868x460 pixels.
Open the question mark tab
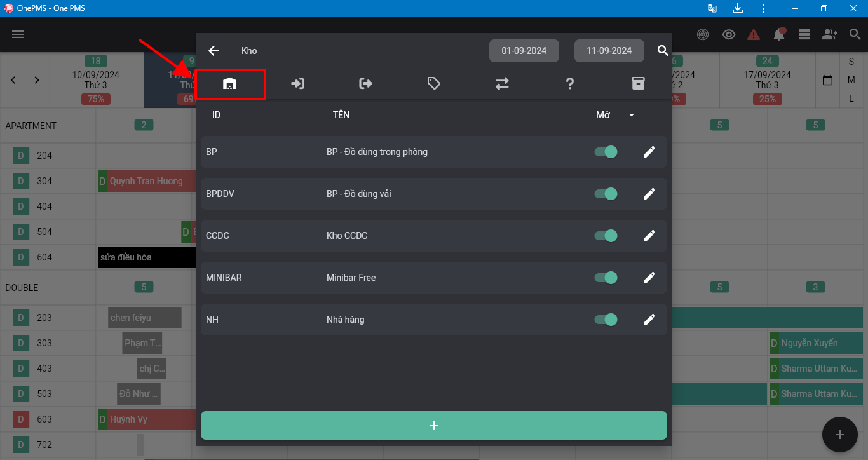pyautogui.click(x=570, y=84)
